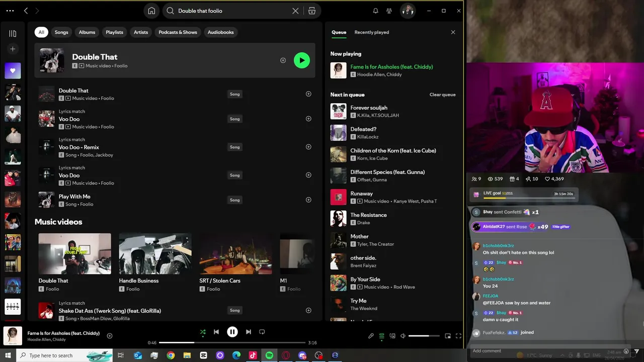The width and height of the screenshot is (644, 362).
Task: Filter results by Playlists
Action: click(x=114, y=32)
